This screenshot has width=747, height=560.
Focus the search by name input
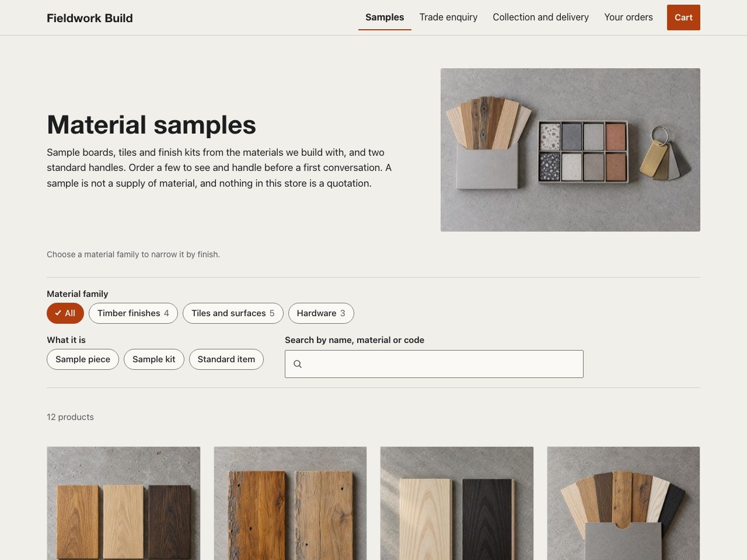pos(434,364)
